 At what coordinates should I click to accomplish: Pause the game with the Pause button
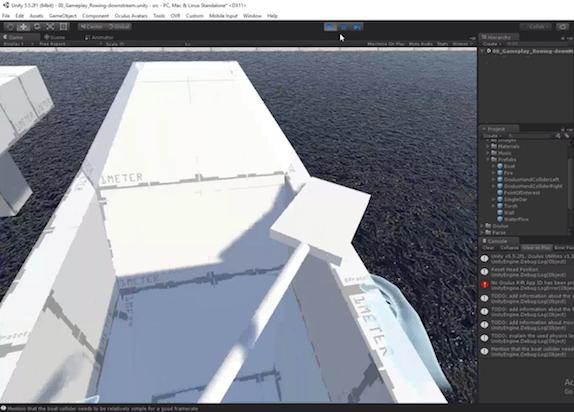pyautogui.click(x=344, y=27)
